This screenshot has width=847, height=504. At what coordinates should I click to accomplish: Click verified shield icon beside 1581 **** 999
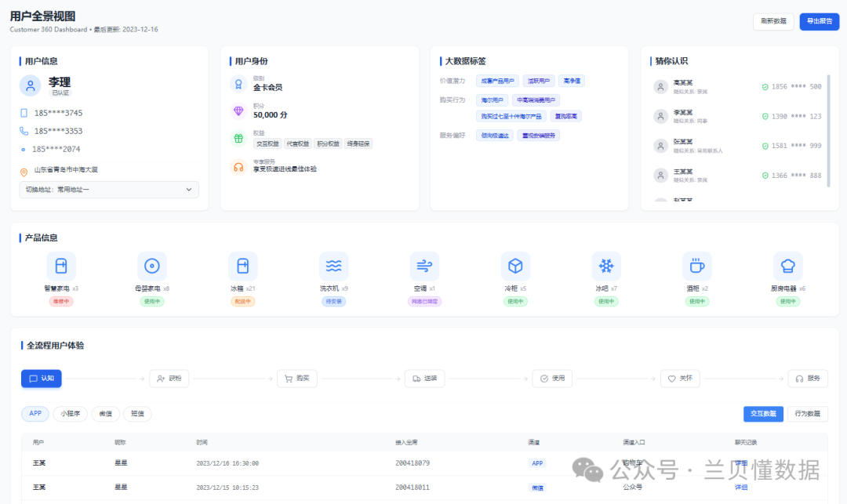tap(765, 146)
